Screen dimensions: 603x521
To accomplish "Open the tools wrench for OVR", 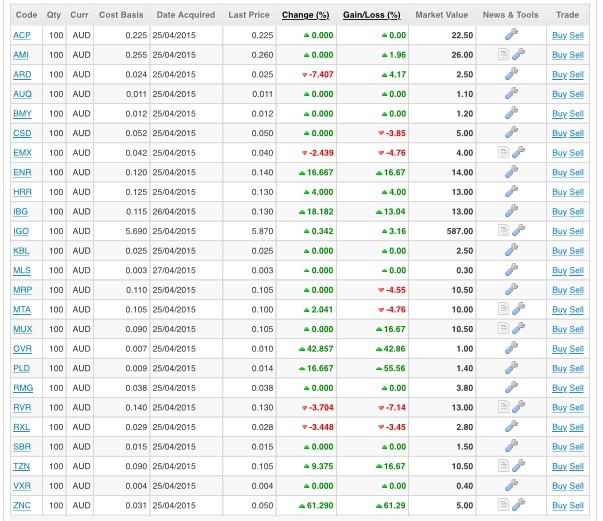I will tap(511, 348).
